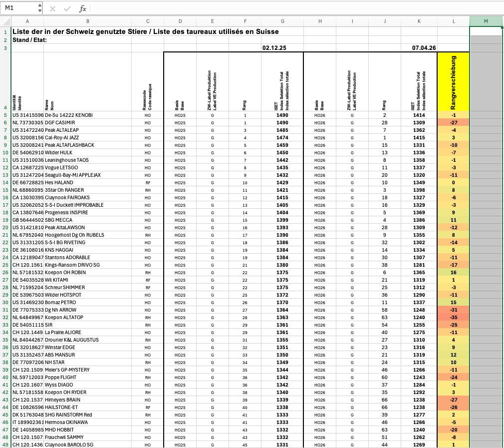
Task: Click the red -35 cell for Koepon ALTATOP
Action: coord(453,317)
